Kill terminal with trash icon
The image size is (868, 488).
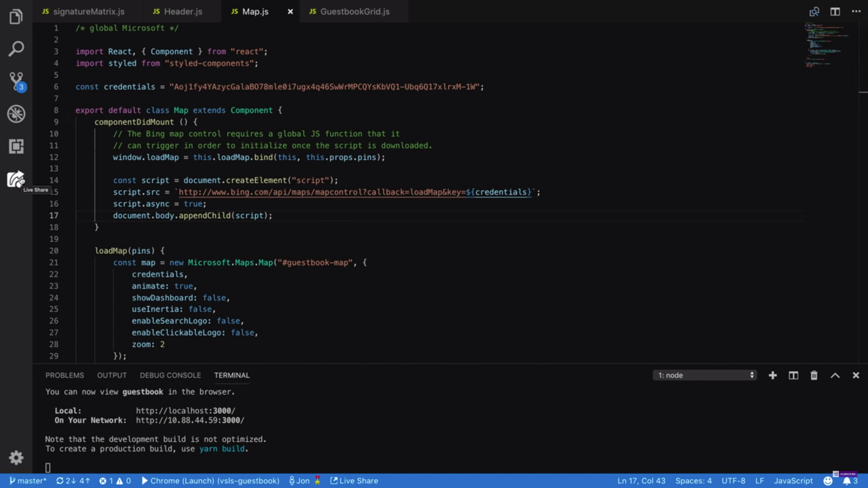[x=814, y=375]
